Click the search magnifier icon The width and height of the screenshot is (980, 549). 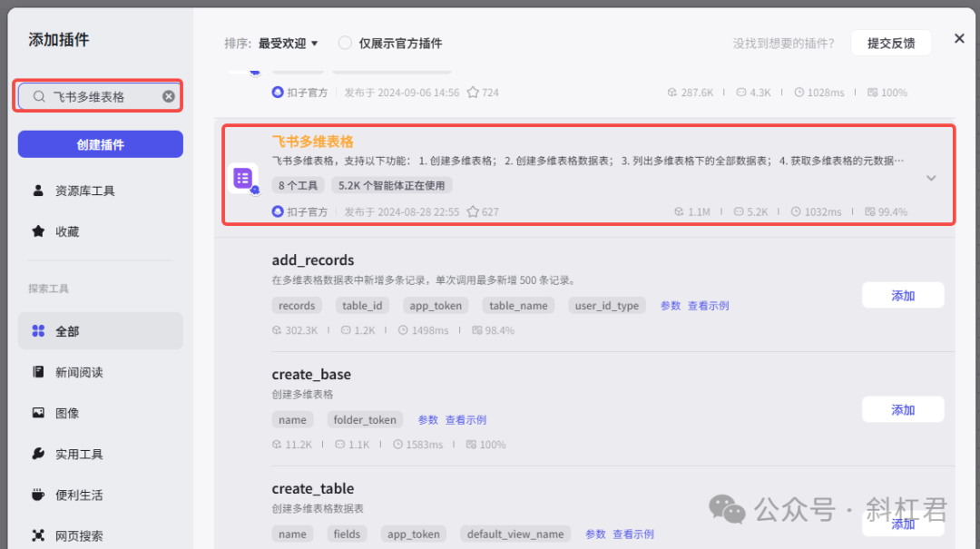pyautogui.click(x=39, y=96)
